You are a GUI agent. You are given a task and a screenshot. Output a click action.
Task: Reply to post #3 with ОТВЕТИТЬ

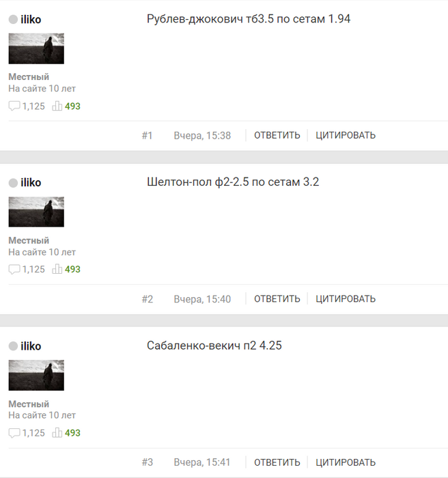[x=277, y=462]
